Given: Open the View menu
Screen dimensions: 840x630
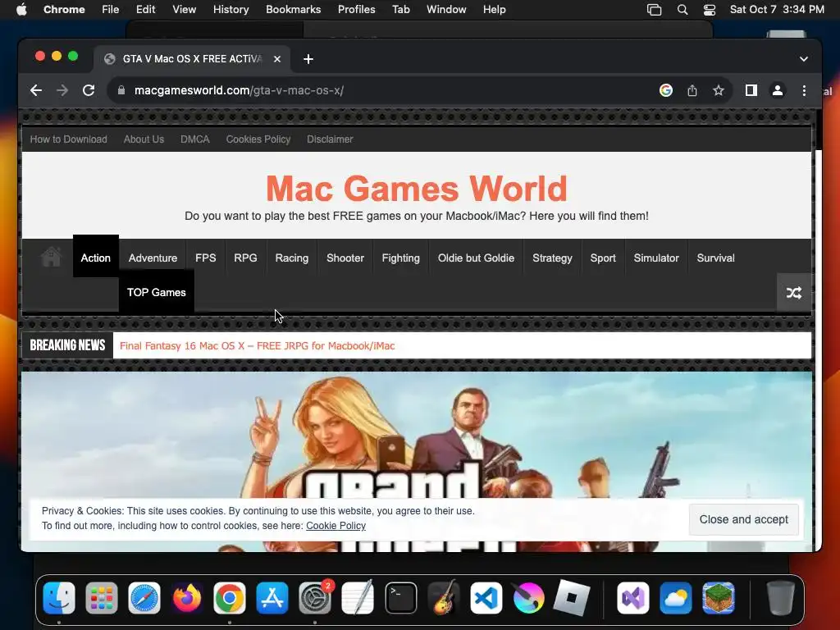Looking at the screenshot, I should (185, 10).
